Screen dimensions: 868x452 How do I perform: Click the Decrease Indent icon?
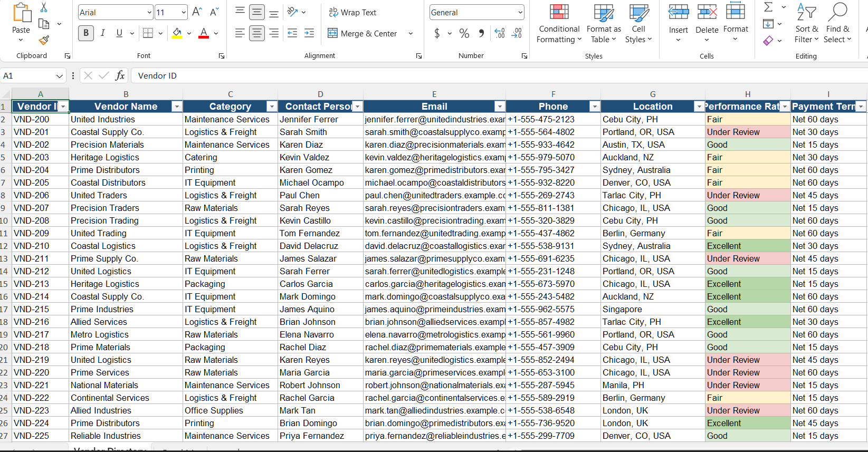click(x=292, y=33)
